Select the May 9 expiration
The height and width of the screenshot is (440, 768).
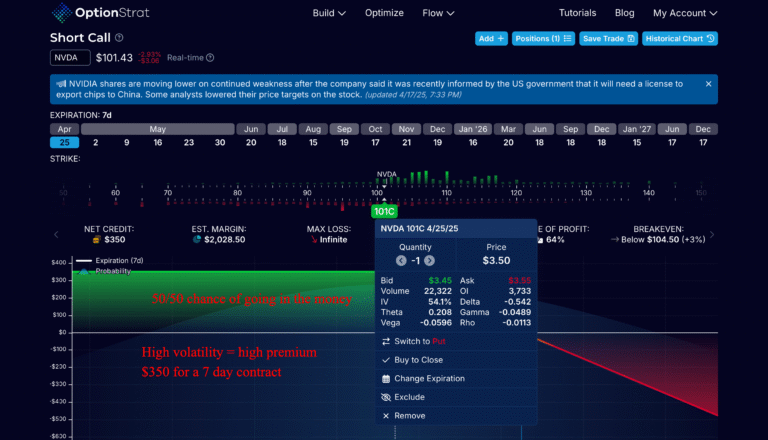coord(127,143)
